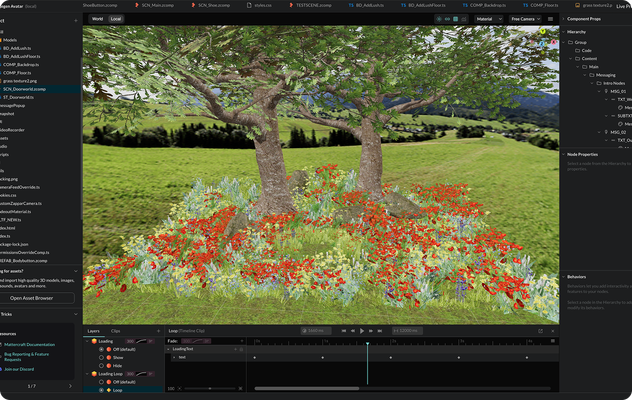Switch to the Clips tab
This screenshot has height=400, width=632.
(116, 331)
